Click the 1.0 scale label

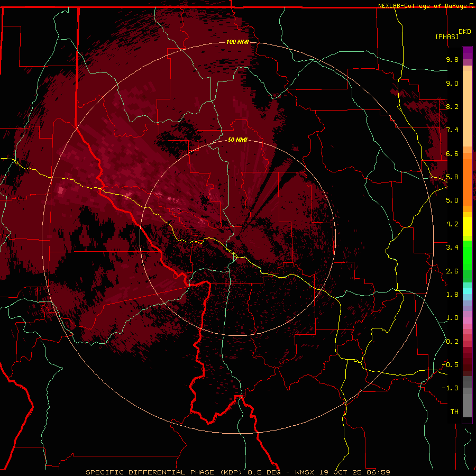[452, 318]
